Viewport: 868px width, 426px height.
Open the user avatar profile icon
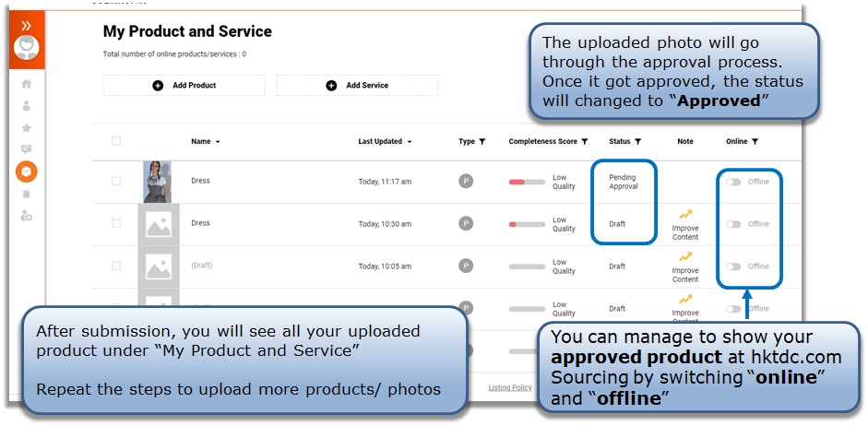(26, 48)
